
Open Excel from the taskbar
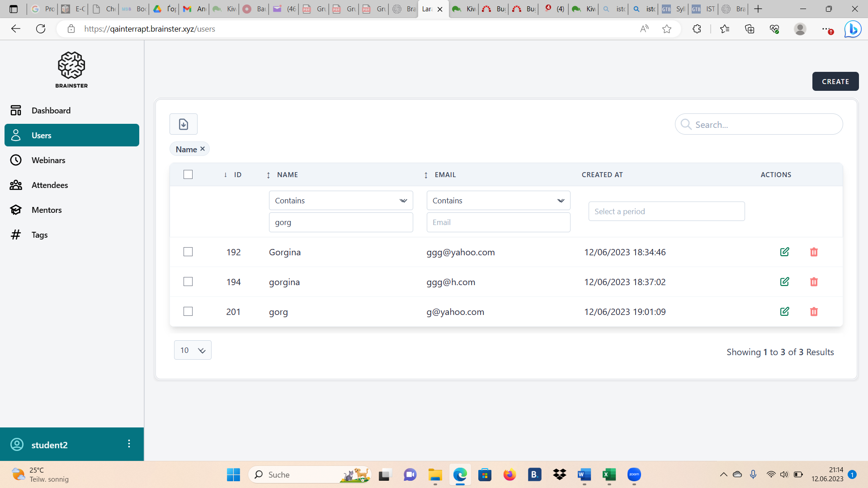609,474
